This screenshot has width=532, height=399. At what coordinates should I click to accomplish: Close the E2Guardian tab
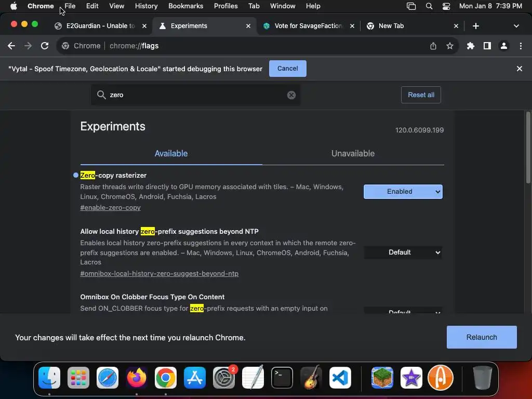[144, 26]
